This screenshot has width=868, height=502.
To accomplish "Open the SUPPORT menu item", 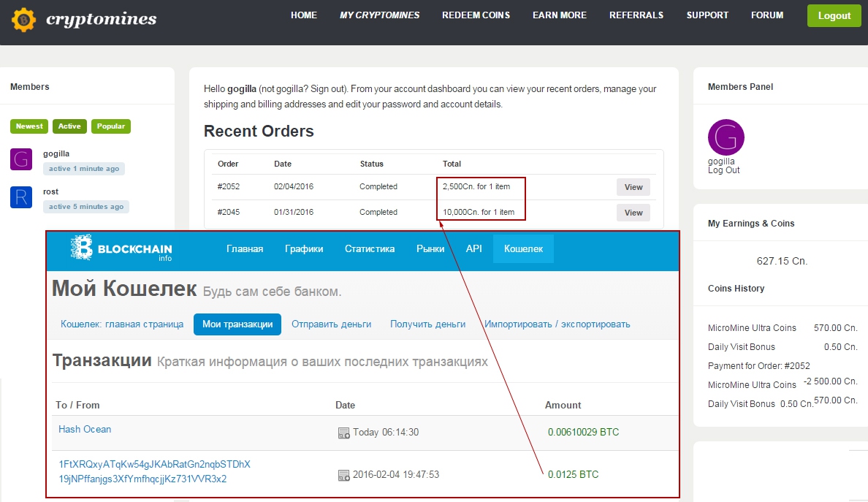I will tap(707, 15).
